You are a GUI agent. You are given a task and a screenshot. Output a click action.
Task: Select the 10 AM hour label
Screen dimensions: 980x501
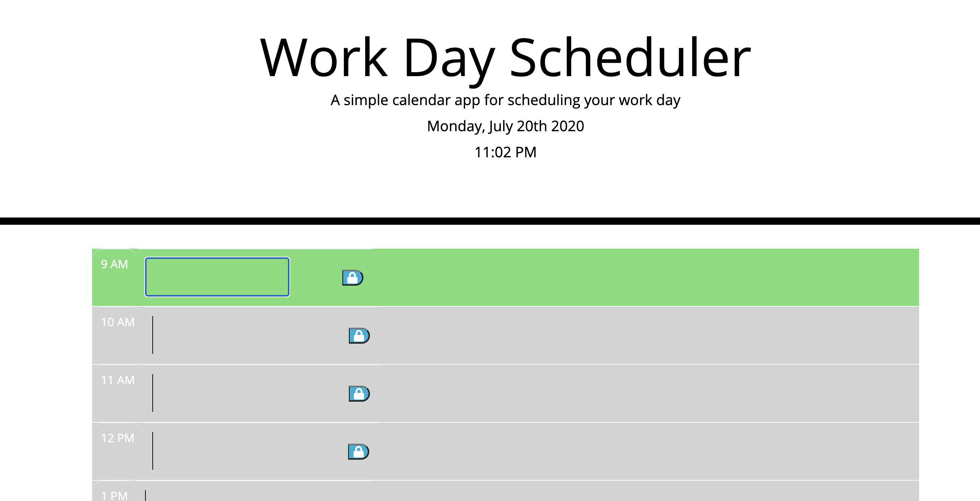(x=118, y=322)
